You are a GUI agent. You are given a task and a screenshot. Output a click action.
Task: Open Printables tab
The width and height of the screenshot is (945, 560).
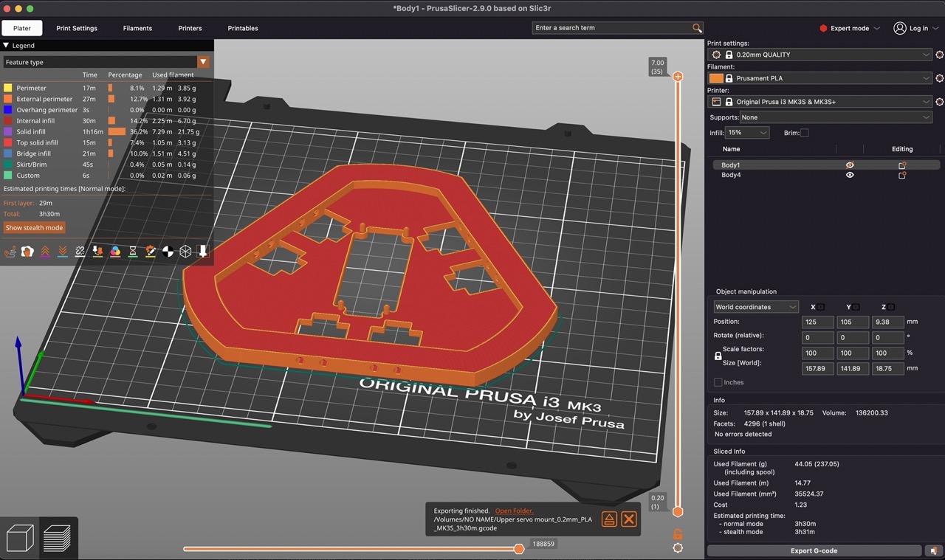pyautogui.click(x=243, y=28)
